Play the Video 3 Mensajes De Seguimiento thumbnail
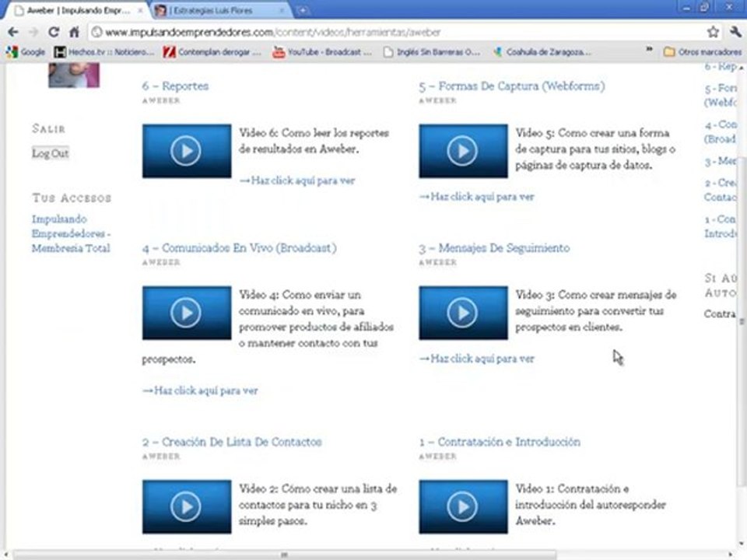Image resolution: width=747 pixels, height=560 pixels. pos(463,313)
